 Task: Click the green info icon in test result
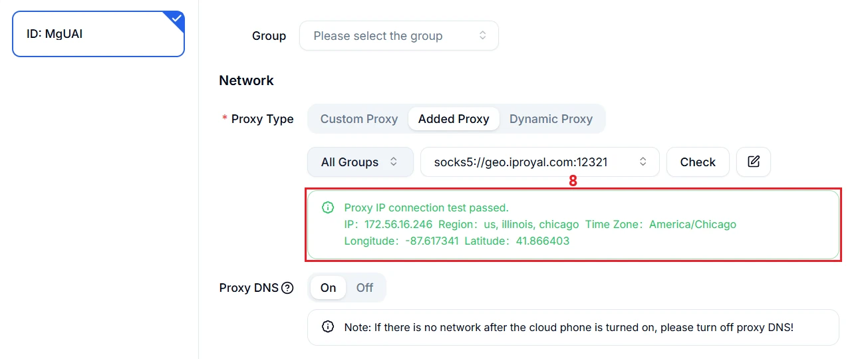(327, 207)
